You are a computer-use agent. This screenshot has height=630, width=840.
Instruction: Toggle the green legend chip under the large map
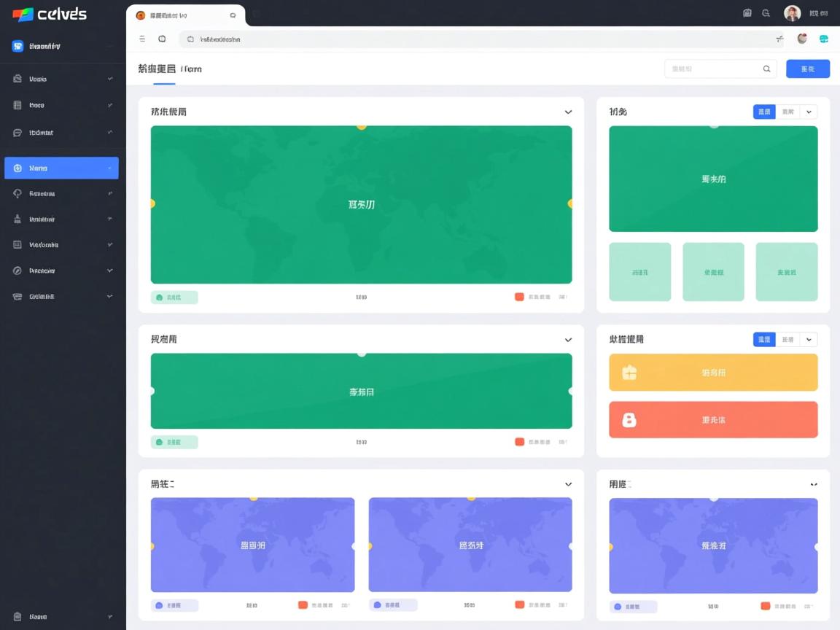point(174,297)
